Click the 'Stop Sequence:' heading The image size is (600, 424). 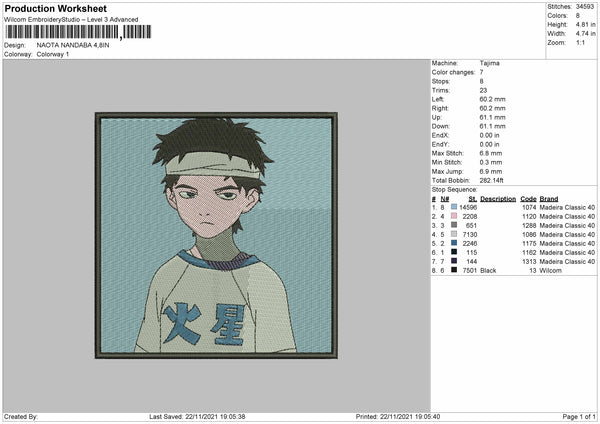coord(455,190)
